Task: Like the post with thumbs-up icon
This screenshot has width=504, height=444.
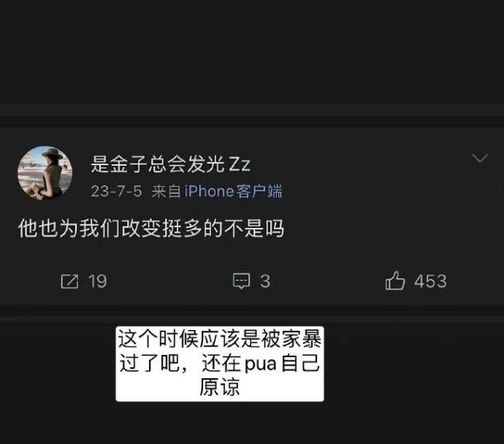Action: [395, 281]
